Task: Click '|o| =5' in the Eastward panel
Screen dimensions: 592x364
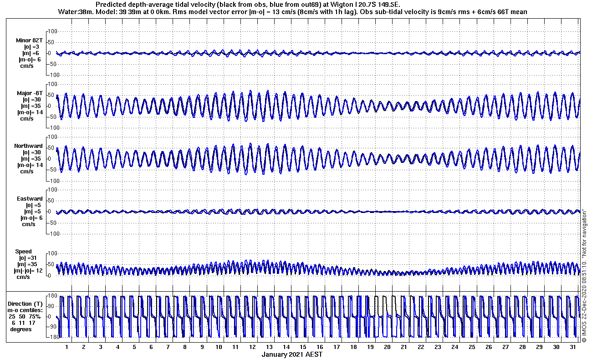Action: coord(33,205)
